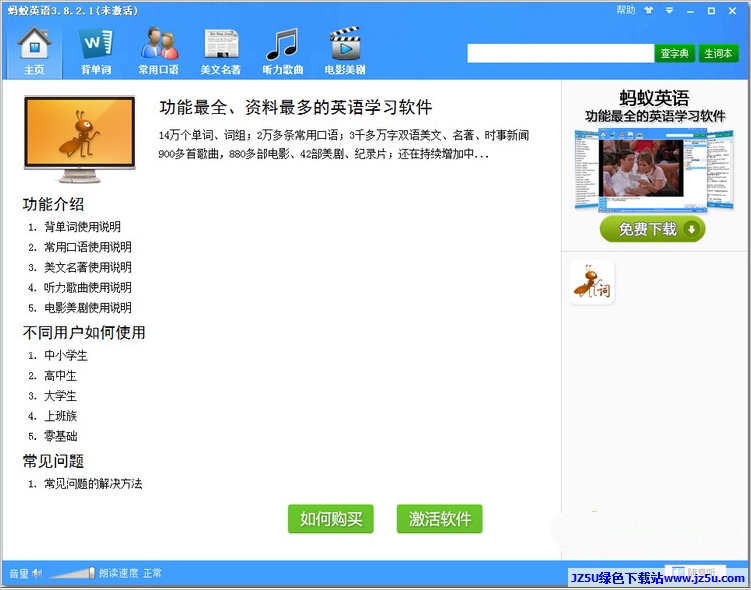Click the volume speaker icon

38,573
